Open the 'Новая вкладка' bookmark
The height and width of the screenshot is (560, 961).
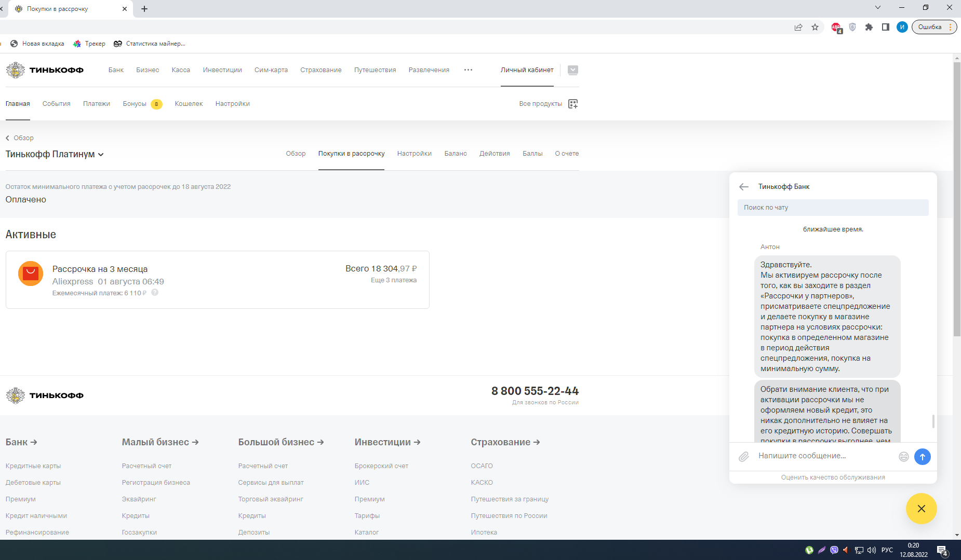(37, 44)
